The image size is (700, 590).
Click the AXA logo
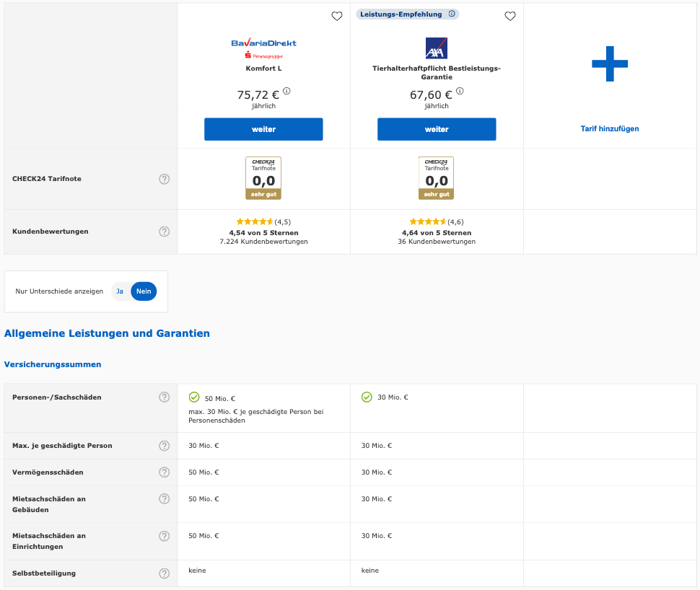coord(437,48)
